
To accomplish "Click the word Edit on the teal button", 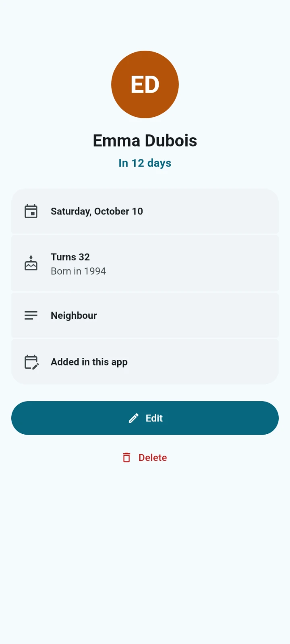I will (x=154, y=418).
